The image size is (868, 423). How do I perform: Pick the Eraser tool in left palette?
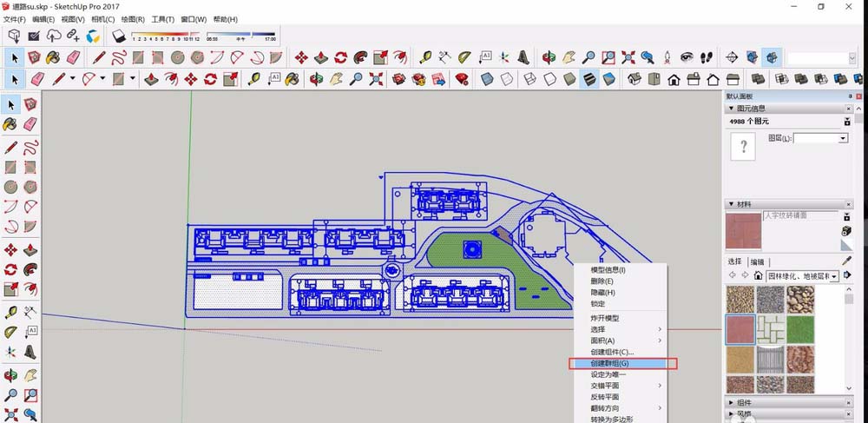[x=30, y=124]
